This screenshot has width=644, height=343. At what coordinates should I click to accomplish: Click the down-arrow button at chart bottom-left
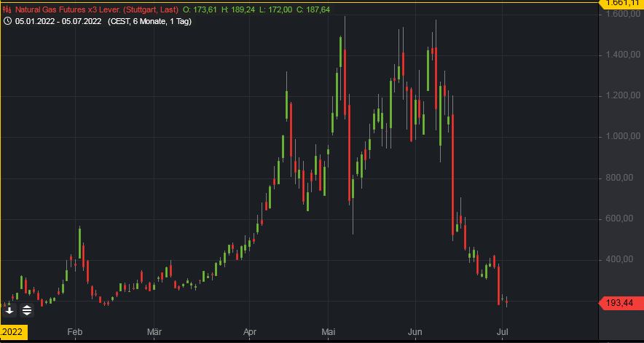pyautogui.click(x=9, y=310)
